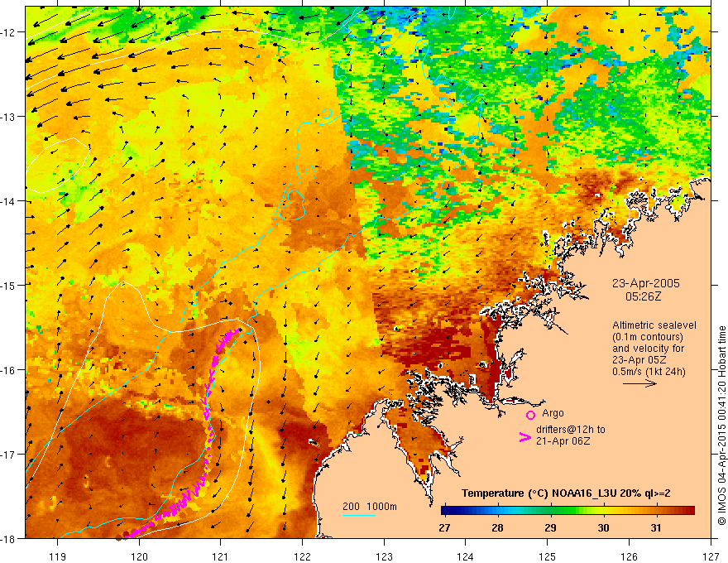Click the northern end of the magenta drifter track
The height and width of the screenshot is (563, 728).
239,330
